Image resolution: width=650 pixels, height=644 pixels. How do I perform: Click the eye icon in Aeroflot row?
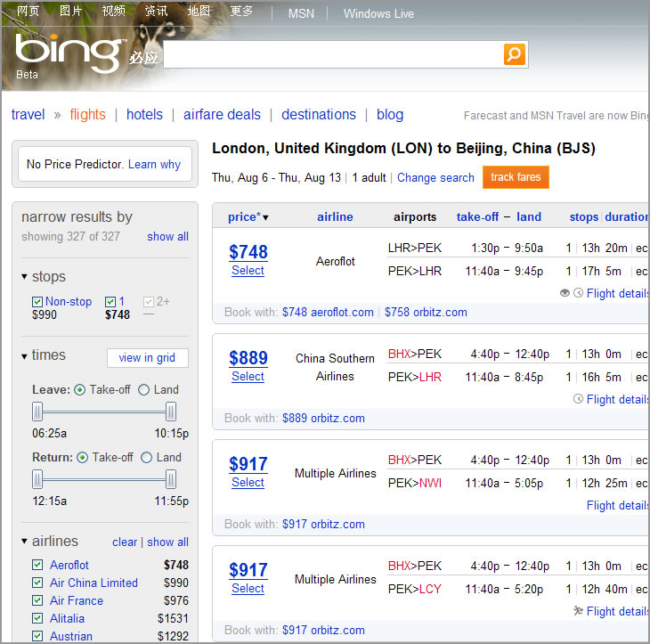click(565, 293)
